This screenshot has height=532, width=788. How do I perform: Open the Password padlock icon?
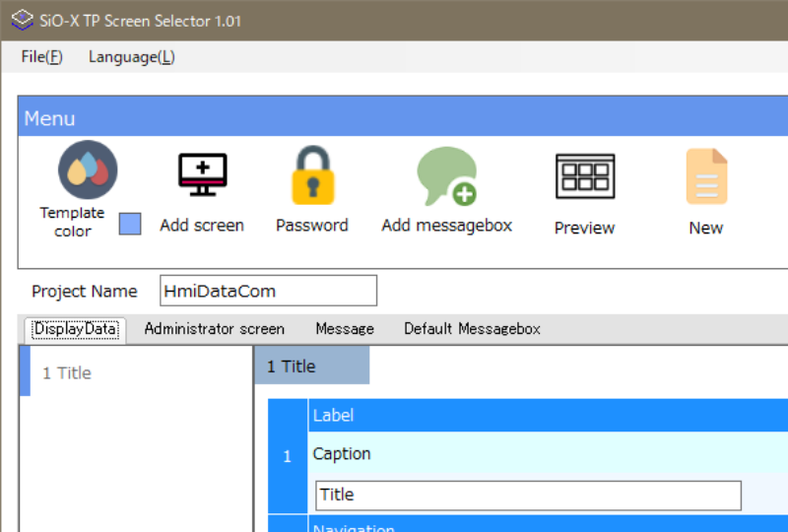(x=313, y=175)
